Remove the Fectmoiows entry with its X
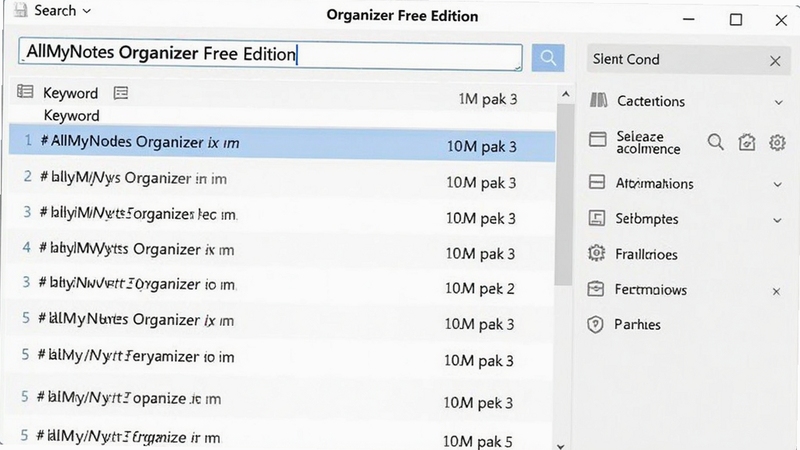 [776, 291]
